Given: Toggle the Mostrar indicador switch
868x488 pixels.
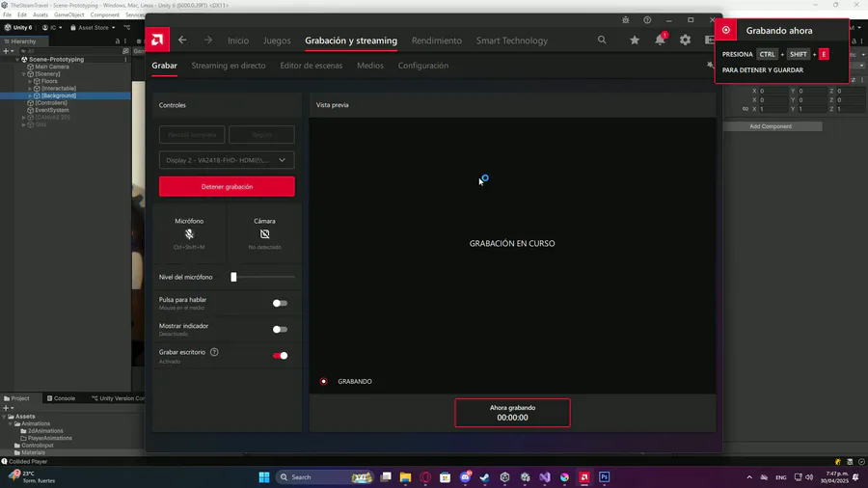Looking at the screenshot, I should pos(280,329).
